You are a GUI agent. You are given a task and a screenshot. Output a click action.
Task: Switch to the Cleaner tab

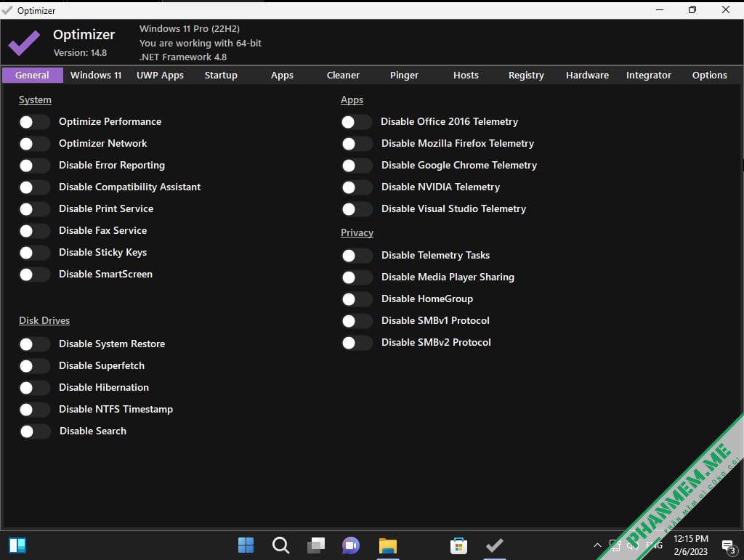(343, 76)
